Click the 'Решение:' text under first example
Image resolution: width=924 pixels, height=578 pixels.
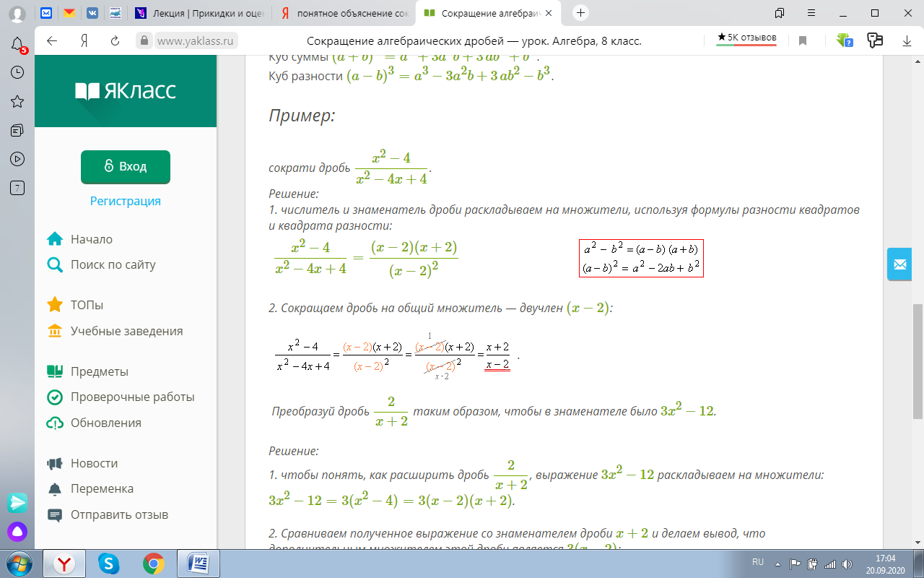point(294,194)
